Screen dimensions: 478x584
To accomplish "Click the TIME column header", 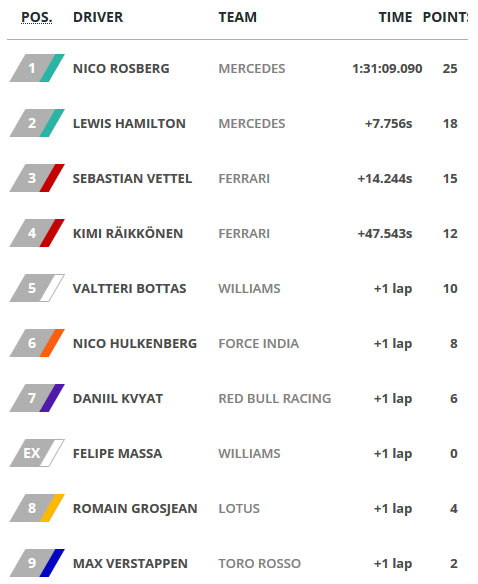I will coord(395,17).
